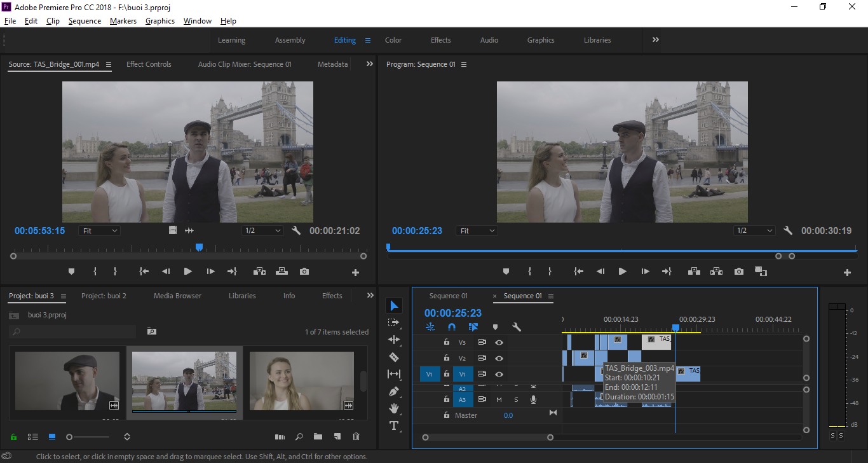Toggle lock on V2 track
The image size is (868, 463).
[447, 358]
